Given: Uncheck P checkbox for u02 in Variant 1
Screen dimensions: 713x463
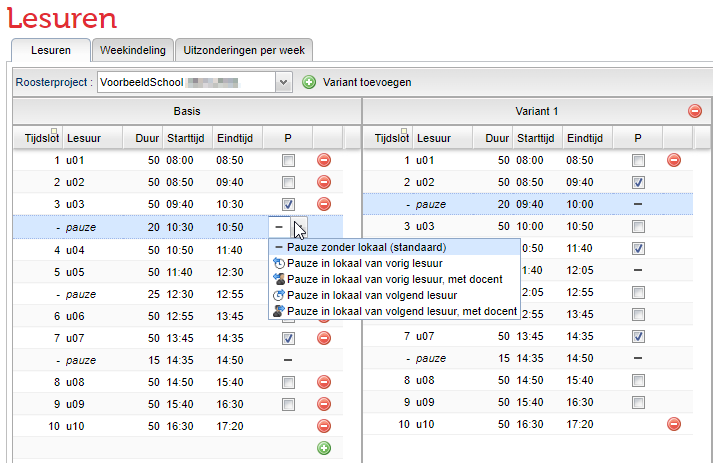Looking at the screenshot, I should click(638, 182).
